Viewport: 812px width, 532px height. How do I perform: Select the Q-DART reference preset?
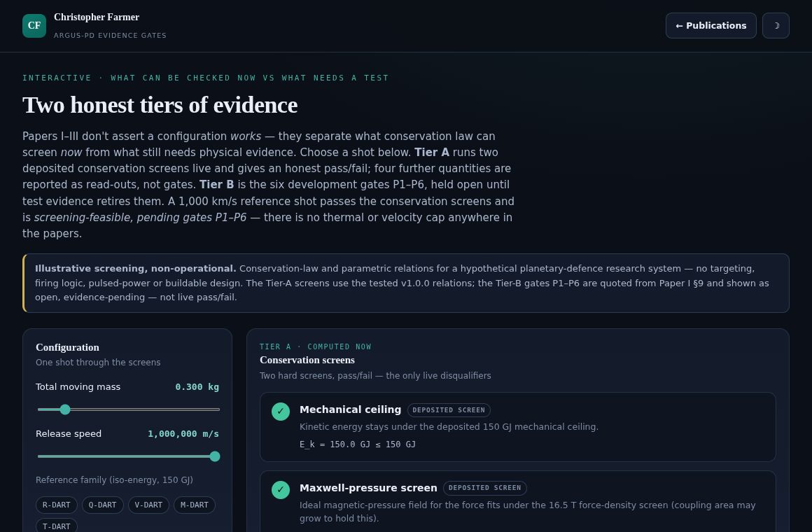click(x=102, y=505)
